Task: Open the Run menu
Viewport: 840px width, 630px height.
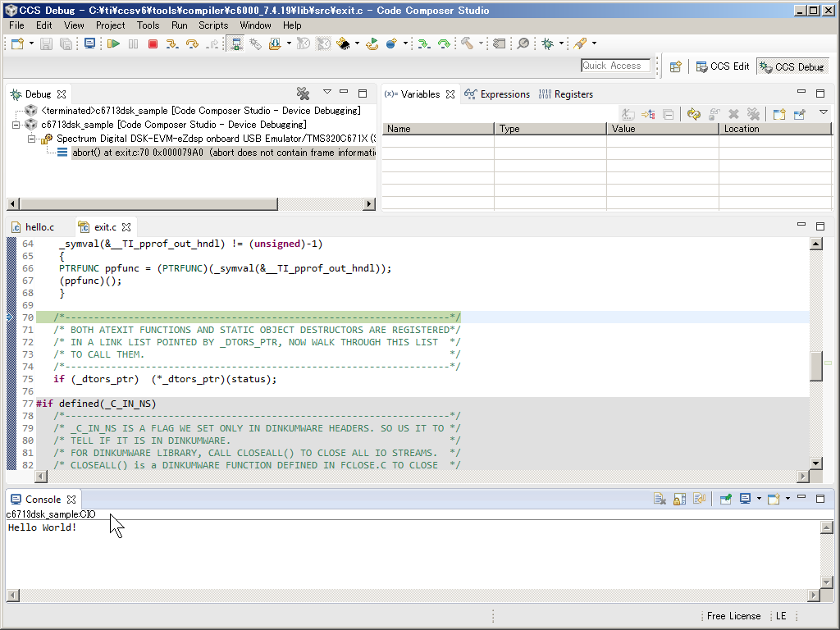Action: pyautogui.click(x=180, y=25)
